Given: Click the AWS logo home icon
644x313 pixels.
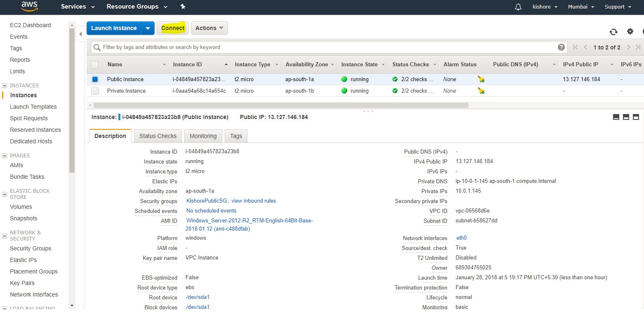Looking at the screenshot, I should point(29,6).
